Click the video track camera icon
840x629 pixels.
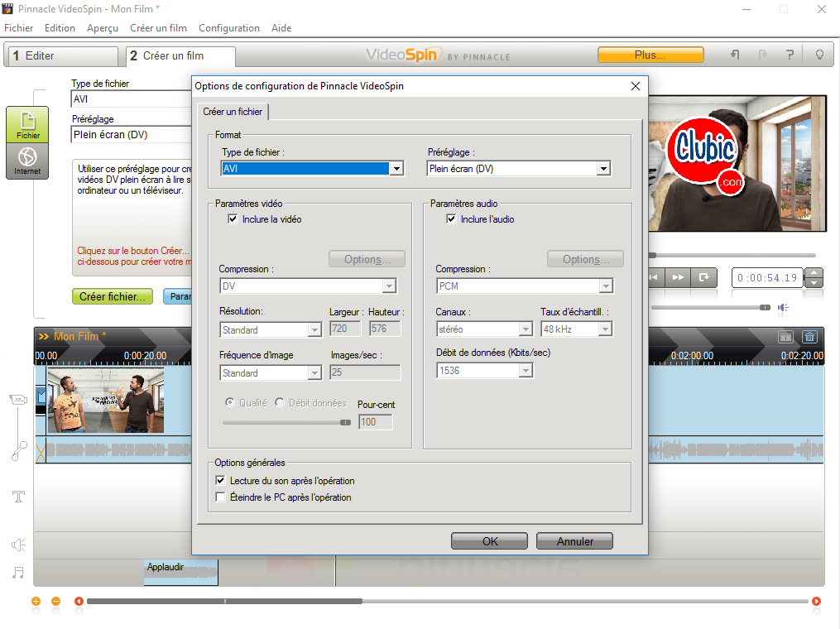[x=18, y=400]
